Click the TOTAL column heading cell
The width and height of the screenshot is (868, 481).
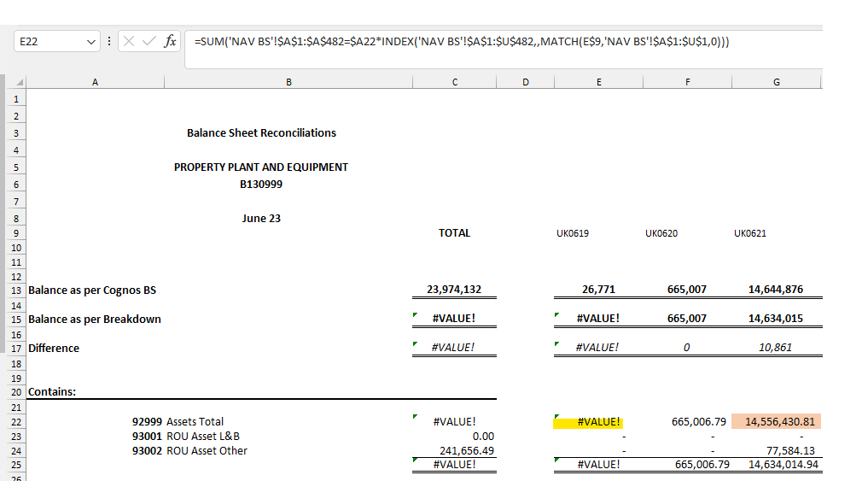454,233
